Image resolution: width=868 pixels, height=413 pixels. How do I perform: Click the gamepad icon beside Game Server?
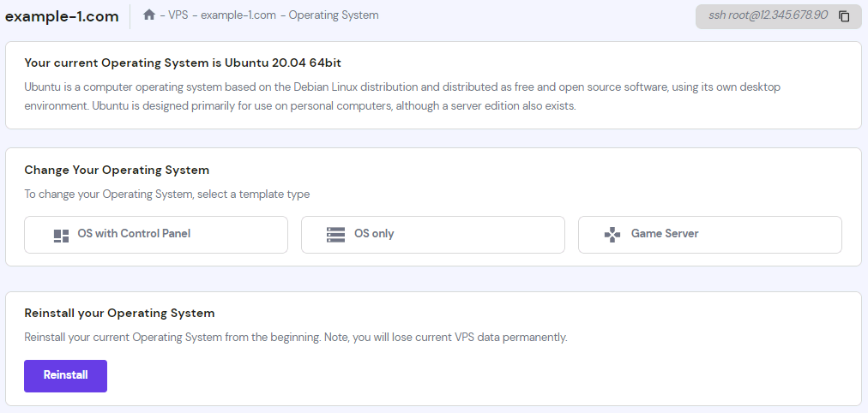pyautogui.click(x=612, y=235)
